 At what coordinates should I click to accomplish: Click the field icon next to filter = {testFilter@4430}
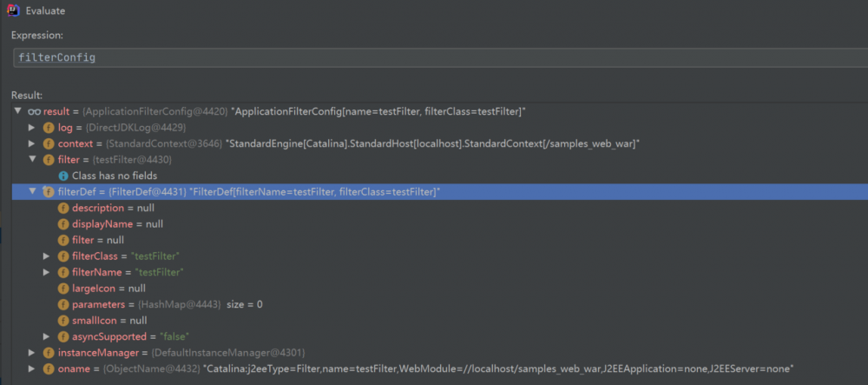pos(49,160)
